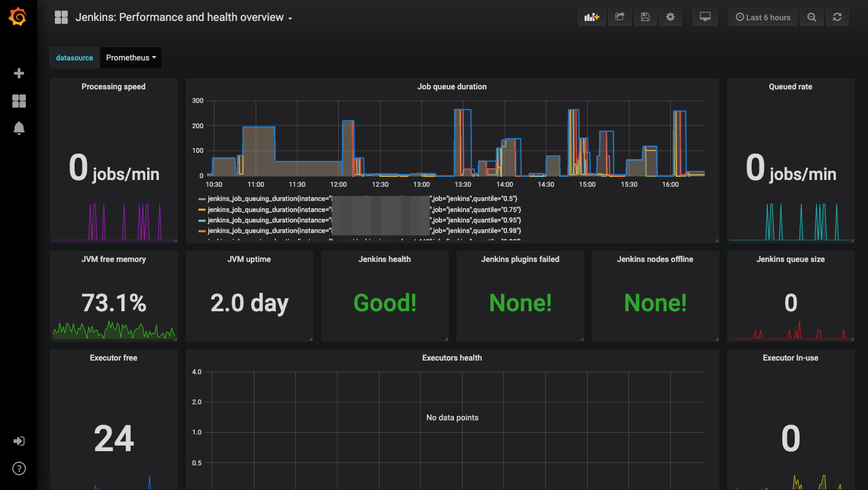
Task: Open dashboard settings gear icon
Action: 670,17
